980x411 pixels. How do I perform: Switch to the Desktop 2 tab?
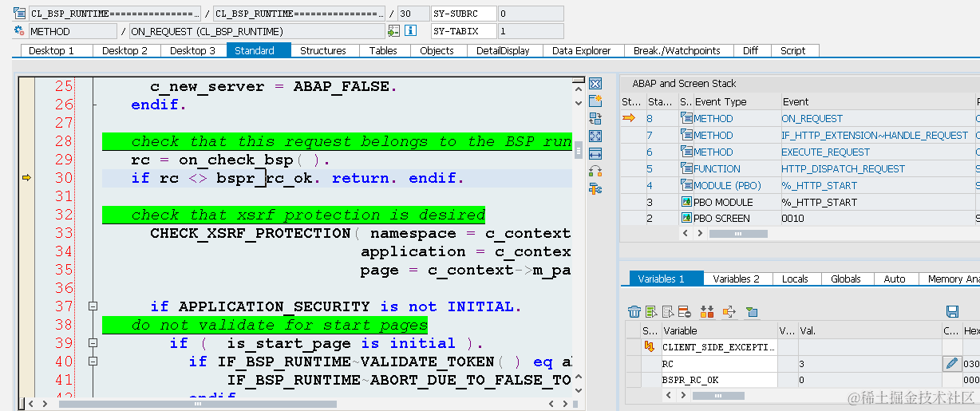[126, 50]
